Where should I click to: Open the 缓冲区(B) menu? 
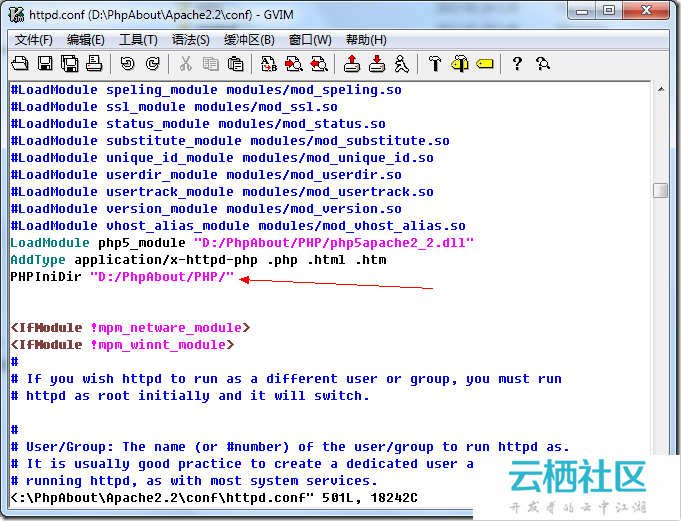249,40
